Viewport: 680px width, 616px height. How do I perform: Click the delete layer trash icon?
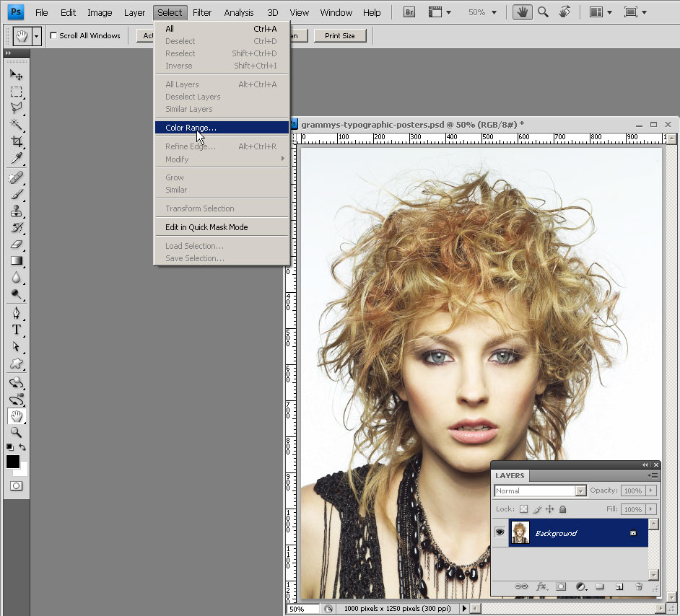(x=638, y=587)
